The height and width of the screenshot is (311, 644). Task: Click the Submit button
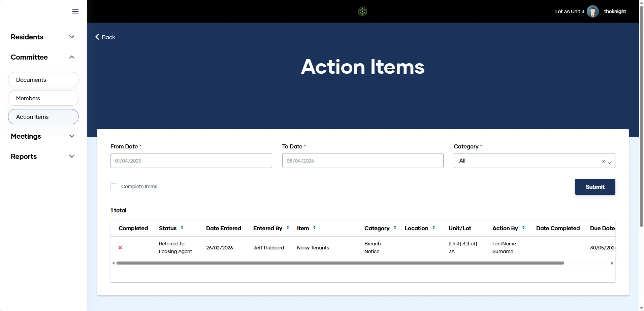point(595,187)
